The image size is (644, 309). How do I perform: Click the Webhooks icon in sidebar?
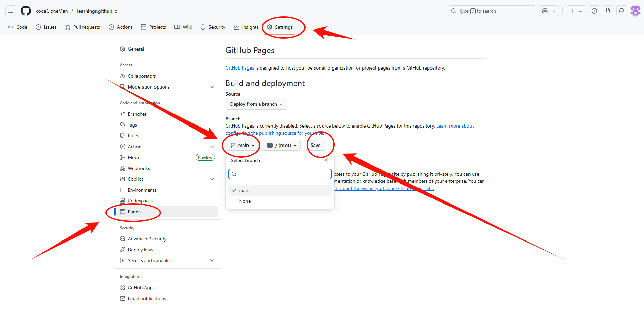point(123,168)
